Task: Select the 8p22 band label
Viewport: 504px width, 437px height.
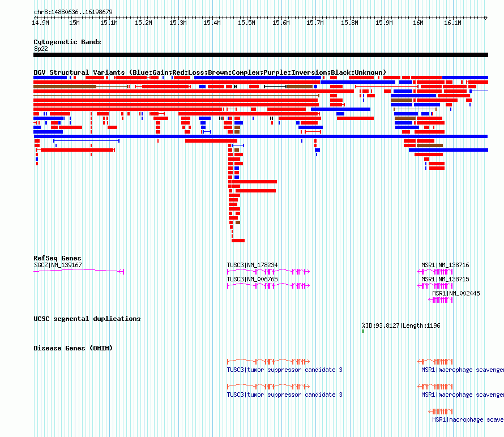Action: click(x=41, y=49)
